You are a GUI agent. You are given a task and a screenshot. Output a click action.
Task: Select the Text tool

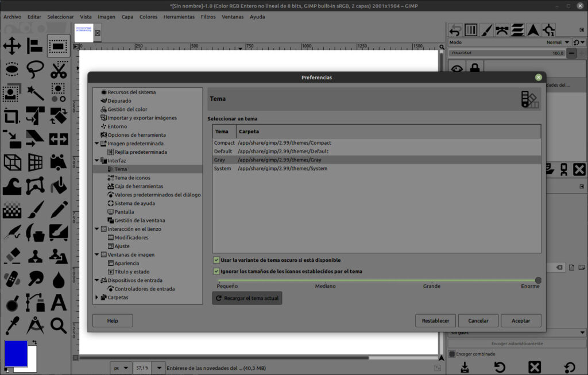[x=59, y=302]
